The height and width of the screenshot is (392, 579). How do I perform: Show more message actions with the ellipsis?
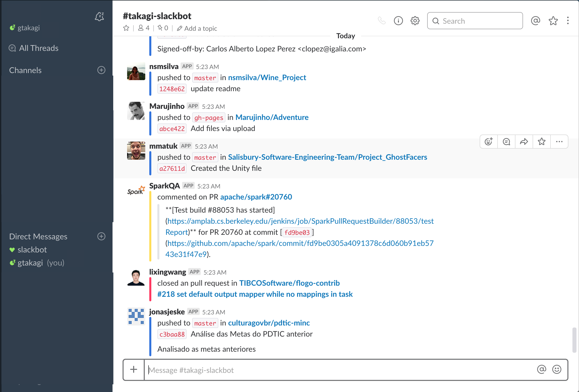point(559,142)
